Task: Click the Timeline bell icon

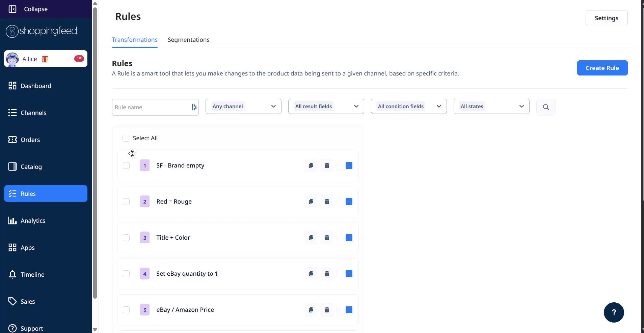Action: pos(12,274)
